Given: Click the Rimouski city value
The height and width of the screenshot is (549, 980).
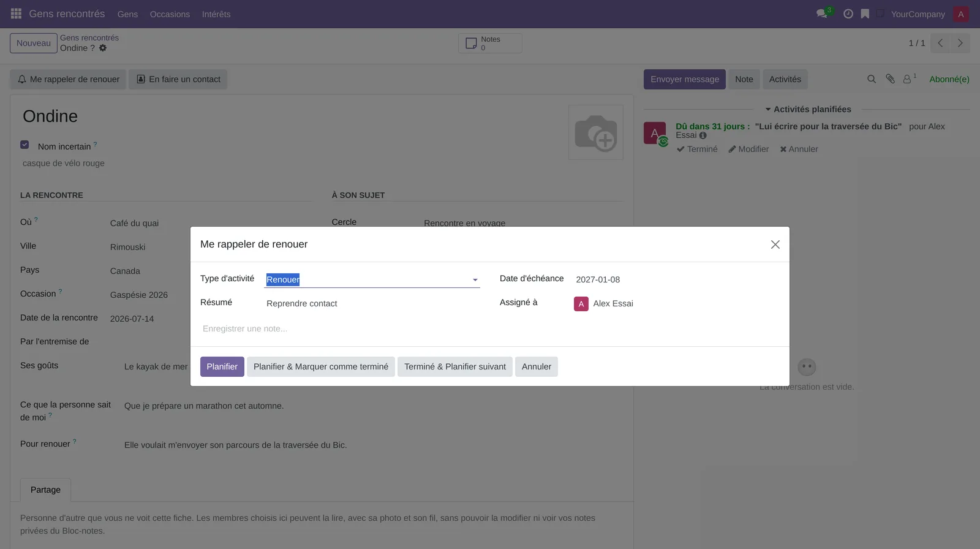Looking at the screenshot, I should tap(128, 247).
